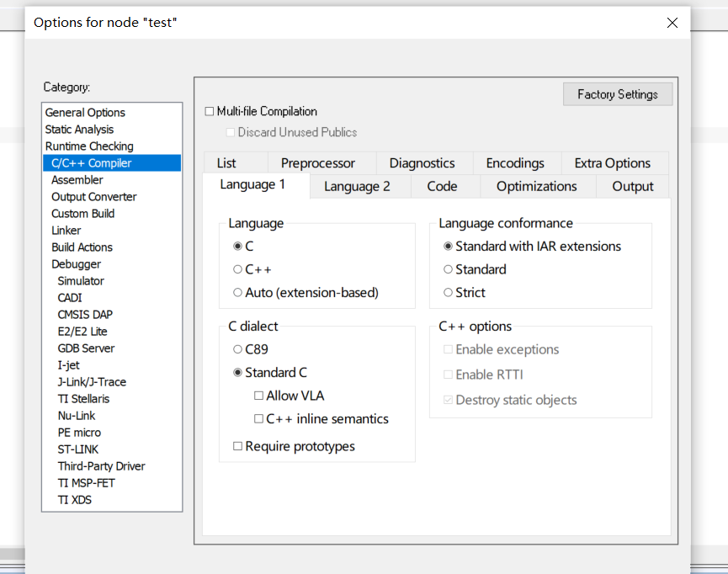The width and height of the screenshot is (728, 574).
Task: Select TI Stellaris category
Action: coord(112,399)
